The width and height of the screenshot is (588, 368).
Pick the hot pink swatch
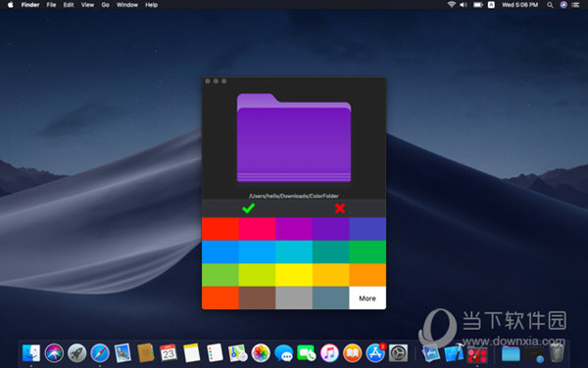click(x=257, y=229)
